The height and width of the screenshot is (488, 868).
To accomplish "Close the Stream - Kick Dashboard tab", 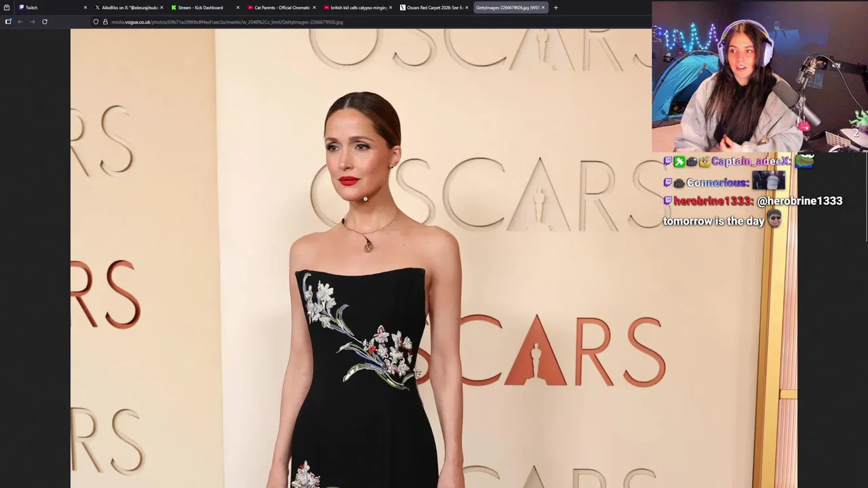I will point(237,7).
